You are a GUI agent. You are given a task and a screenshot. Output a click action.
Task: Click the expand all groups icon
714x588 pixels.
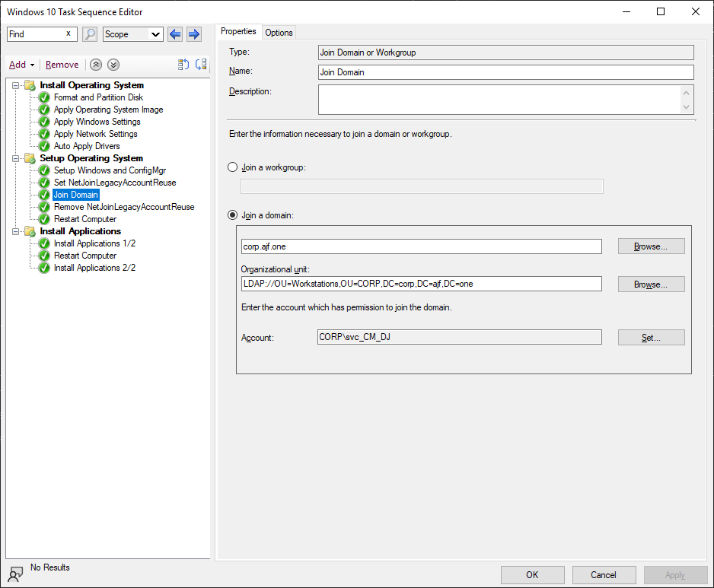183,65
